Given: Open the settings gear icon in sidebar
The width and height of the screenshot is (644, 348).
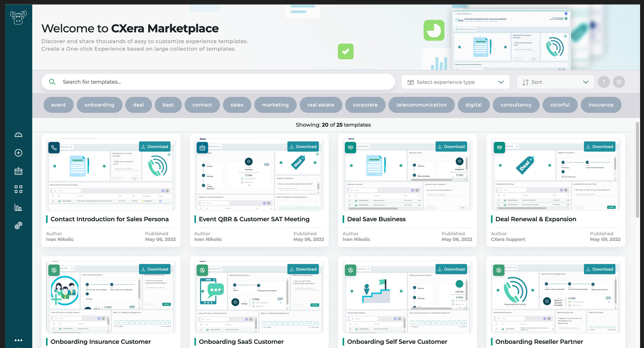Looking at the screenshot, I should [x=18, y=226].
